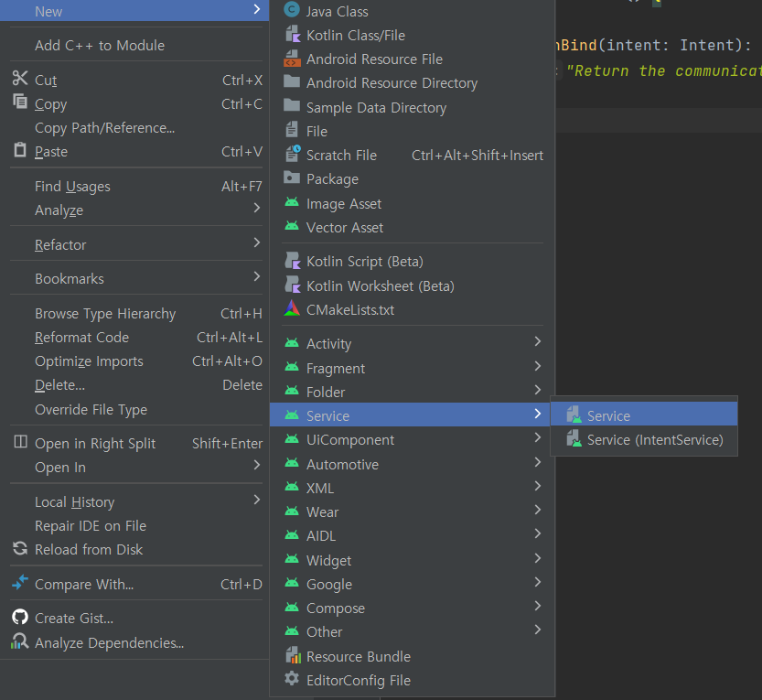Click the Java Class icon
762x700 pixels.
(x=292, y=9)
